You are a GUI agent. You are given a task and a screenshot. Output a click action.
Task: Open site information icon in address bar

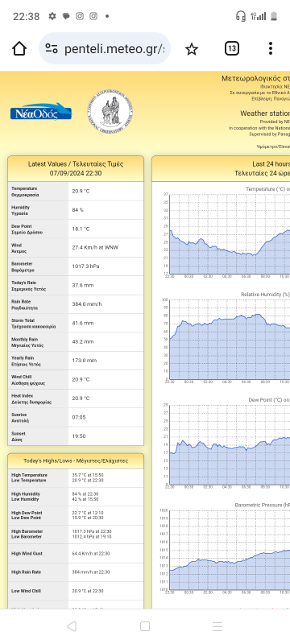[52, 49]
